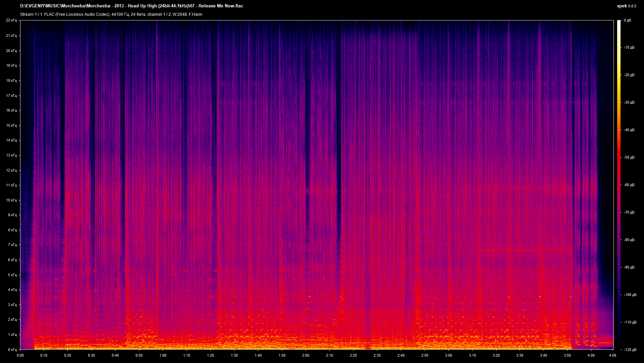The height and width of the screenshot is (363, 644).
Task: Click the '1 кГц' frequency axis label
Action: point(12,335)
